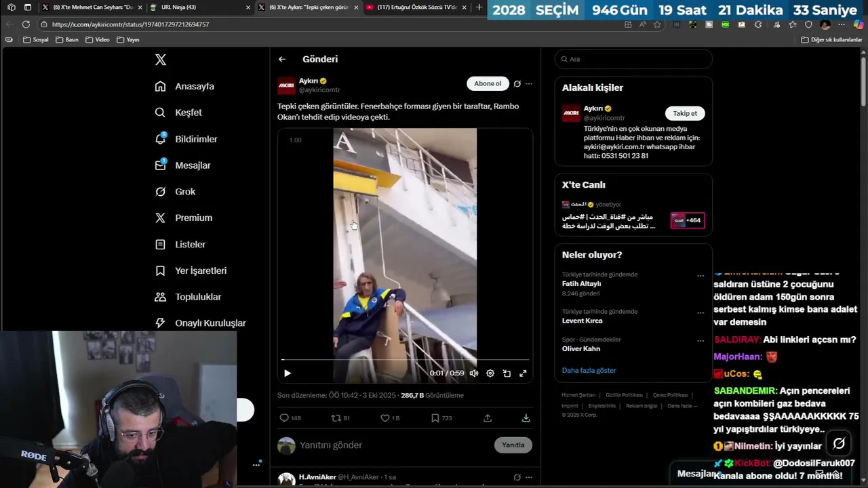Screen dimensions: 868x488
Task: Open Premium from the sidebar
Action: [184, 218]
